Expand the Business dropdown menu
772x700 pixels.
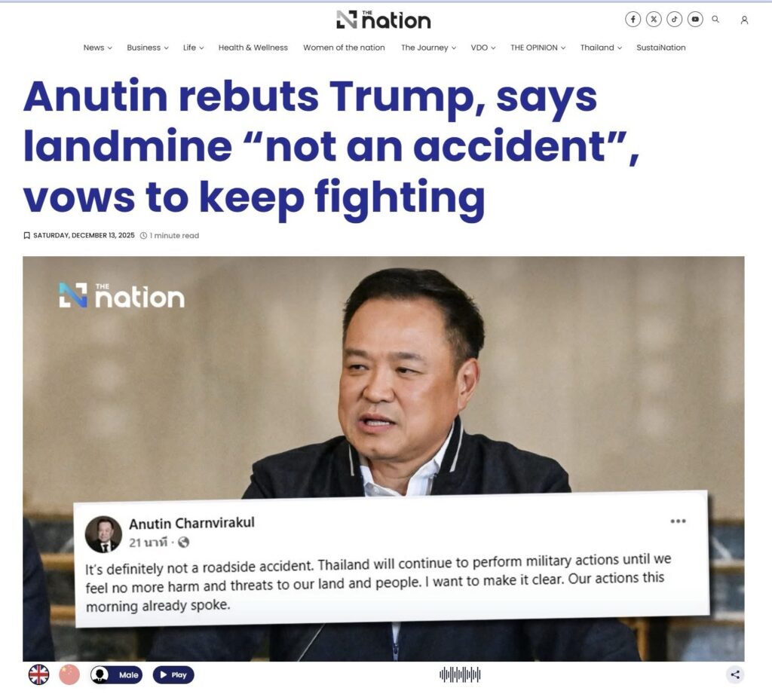(x=148, y=47)
